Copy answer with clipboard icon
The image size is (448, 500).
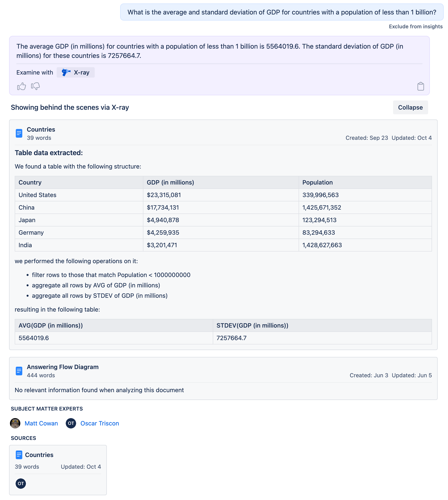[420, 86]
